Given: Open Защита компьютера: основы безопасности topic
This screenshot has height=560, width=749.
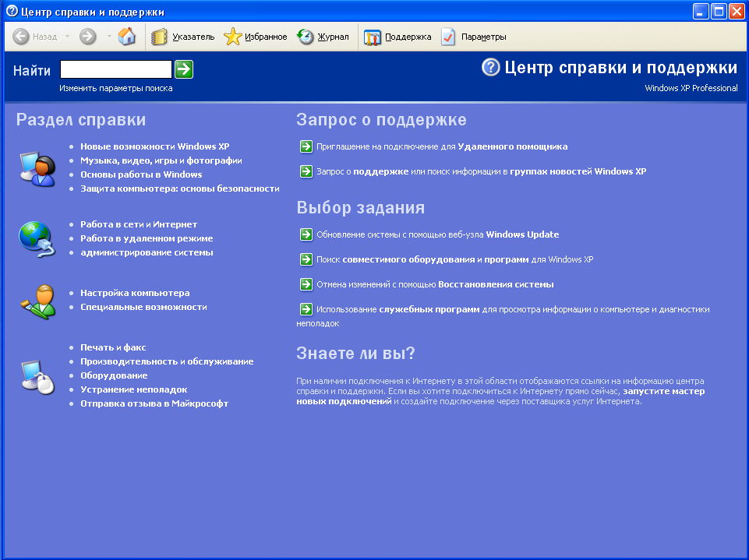Looking at the screenshot, I should click(x=179, y=188).
